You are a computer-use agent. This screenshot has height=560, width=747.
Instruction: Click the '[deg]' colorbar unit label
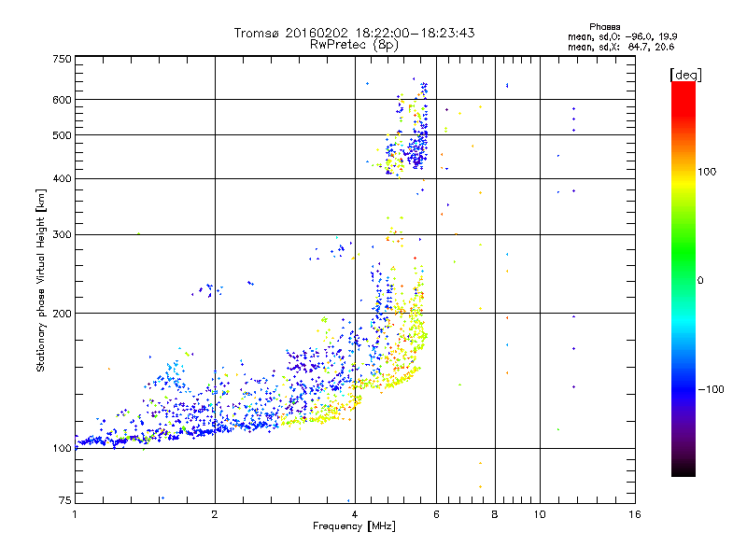[685, 75]
